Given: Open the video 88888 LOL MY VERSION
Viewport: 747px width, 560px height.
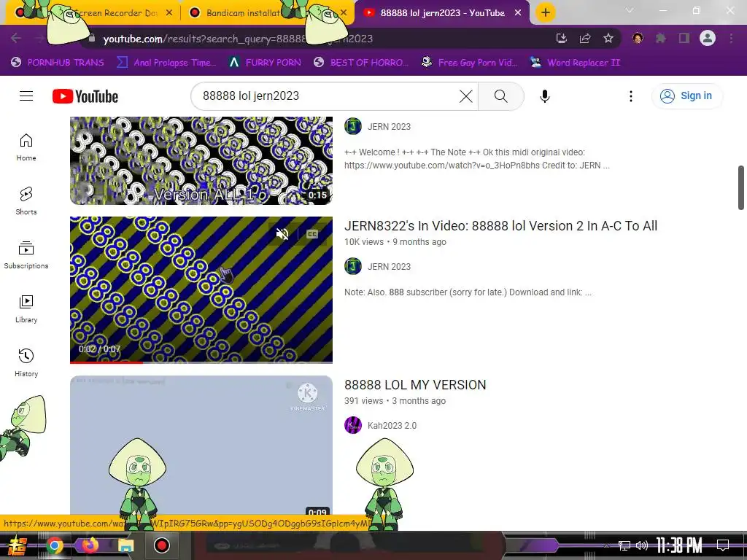Looking at the screenshot, I should [415, 385].
